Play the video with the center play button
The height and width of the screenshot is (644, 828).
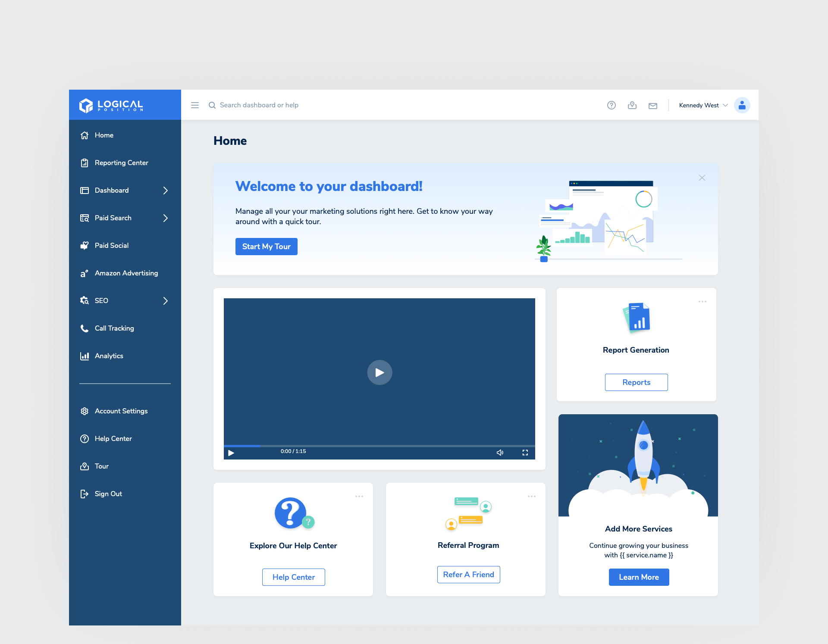click(379, 372)
